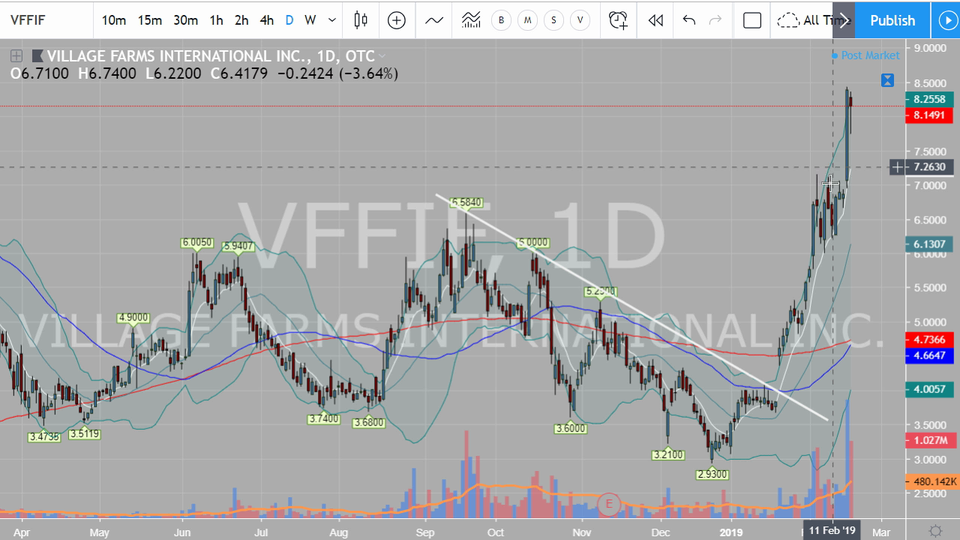Create an alert with the alarm clock icon
960x540 pixels.
pos(618,20)
